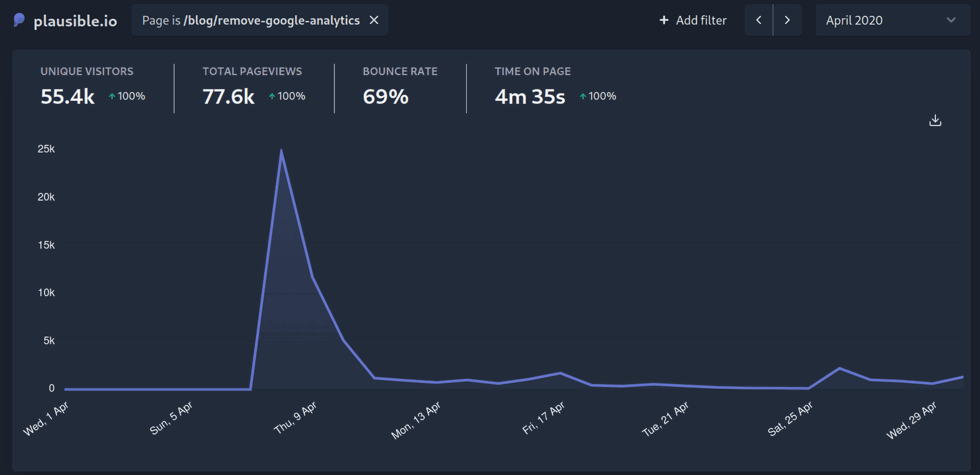Click the Add filter button
Viewport: 980px width, 475px height.
point(693,20)
